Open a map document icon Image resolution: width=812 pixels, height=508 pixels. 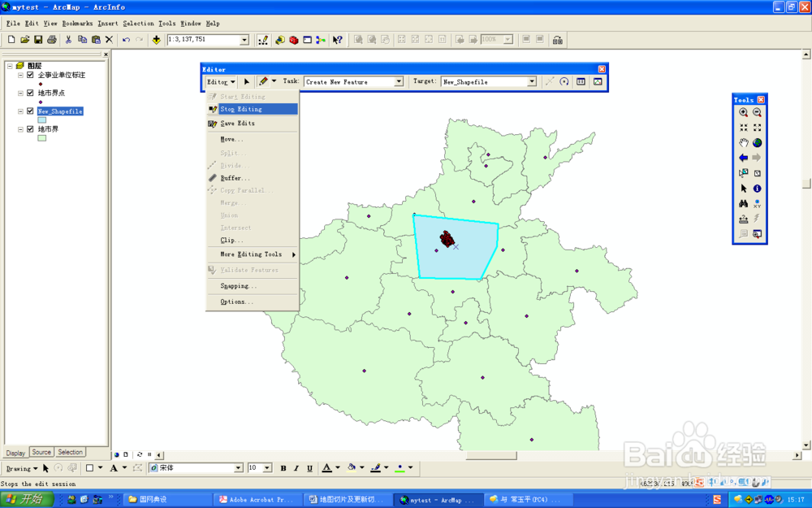point(25,39)
